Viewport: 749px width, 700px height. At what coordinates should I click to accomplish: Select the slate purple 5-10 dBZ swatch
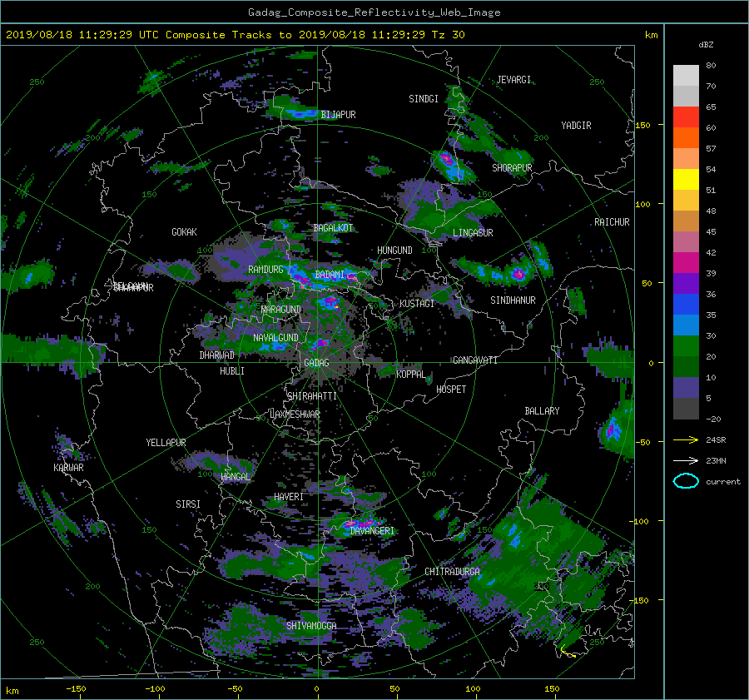[686, 388]
